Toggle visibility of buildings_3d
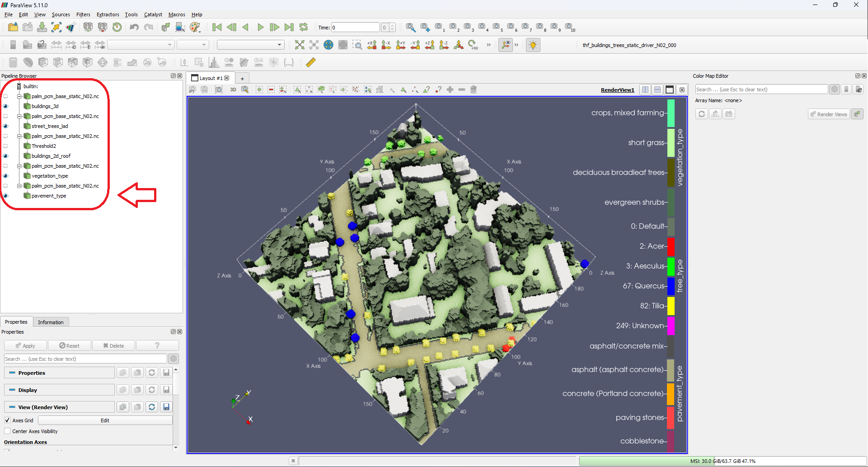Screen dimensions: 868x467 [5, 106]
